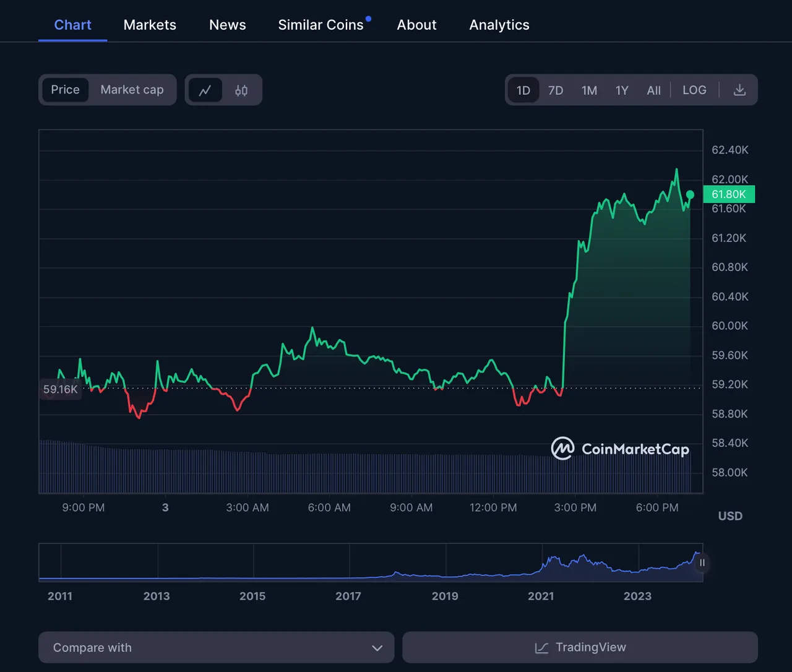Open the Markets tab
The height and width of the screenshot is (672, 792).
tap(150, 25)
